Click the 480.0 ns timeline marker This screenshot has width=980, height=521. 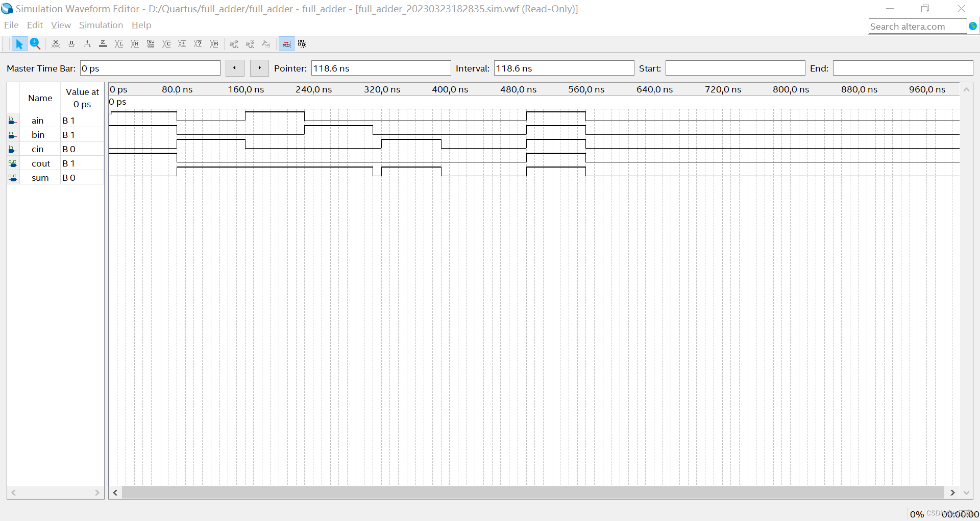click(518, 89)
